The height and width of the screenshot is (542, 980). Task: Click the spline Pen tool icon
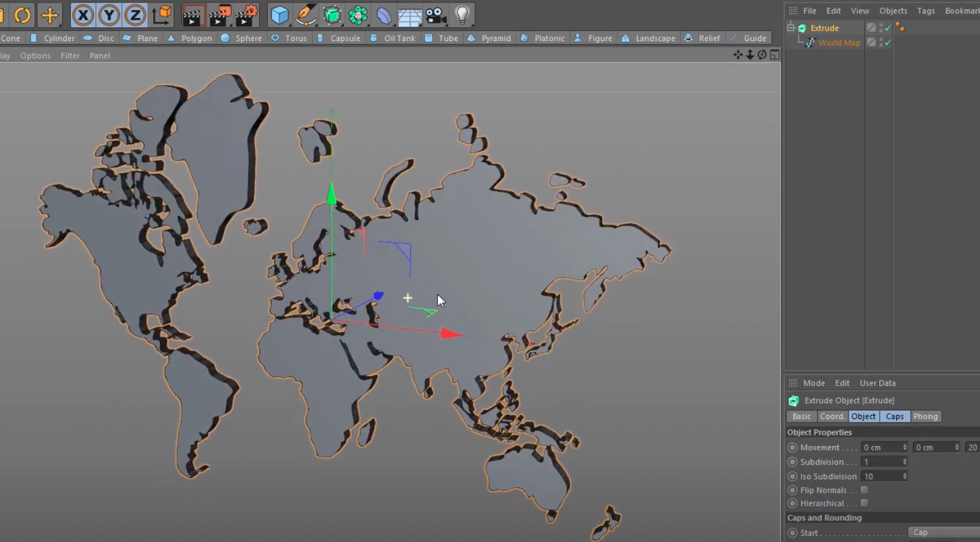[x=306, y=15]
